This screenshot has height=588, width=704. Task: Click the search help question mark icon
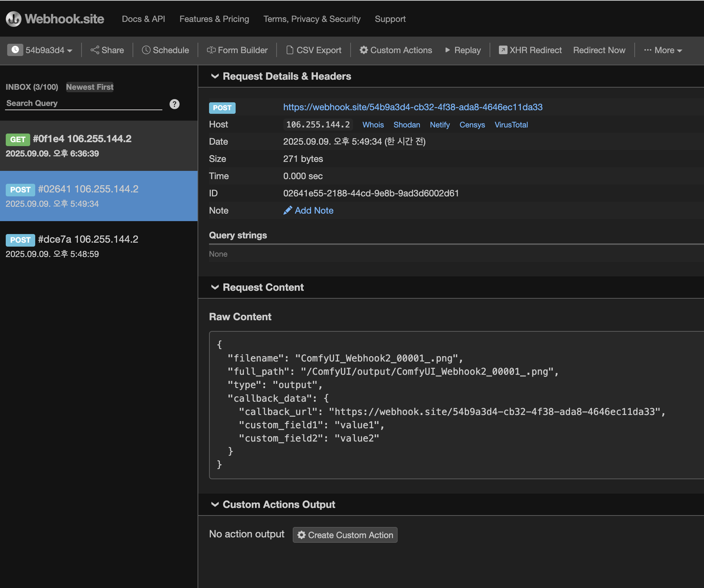(175, 104)
